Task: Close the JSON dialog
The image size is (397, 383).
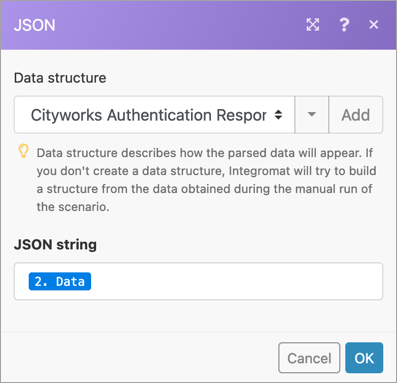Action: click(374, 25)
